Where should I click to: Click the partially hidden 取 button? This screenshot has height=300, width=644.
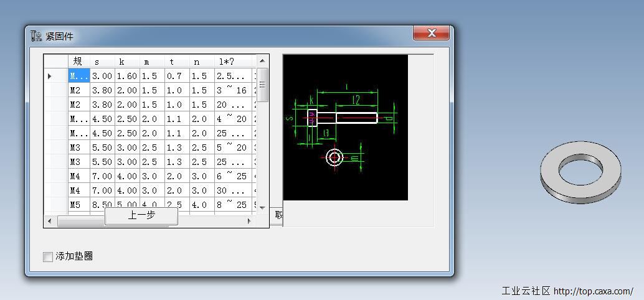coord(278,215)
